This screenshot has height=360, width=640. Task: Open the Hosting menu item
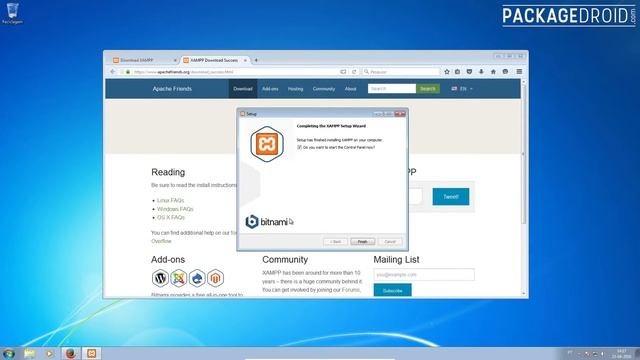tap(296, 89)
